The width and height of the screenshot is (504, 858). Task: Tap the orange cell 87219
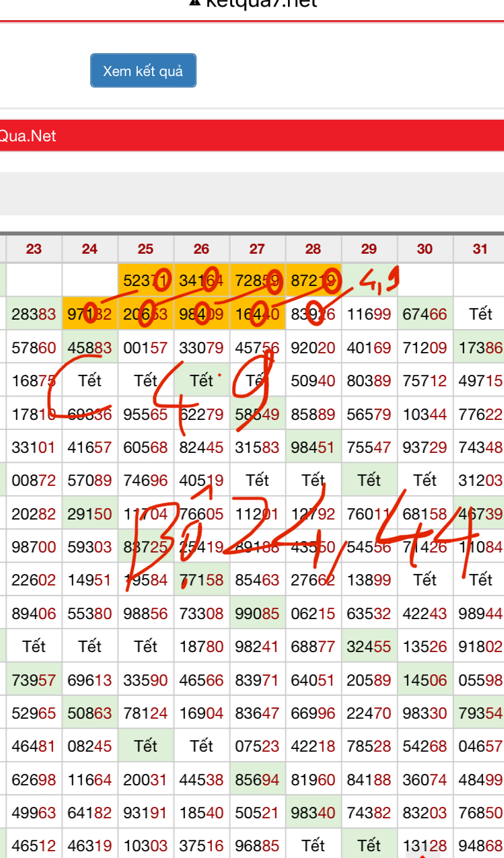coord(313,281)
